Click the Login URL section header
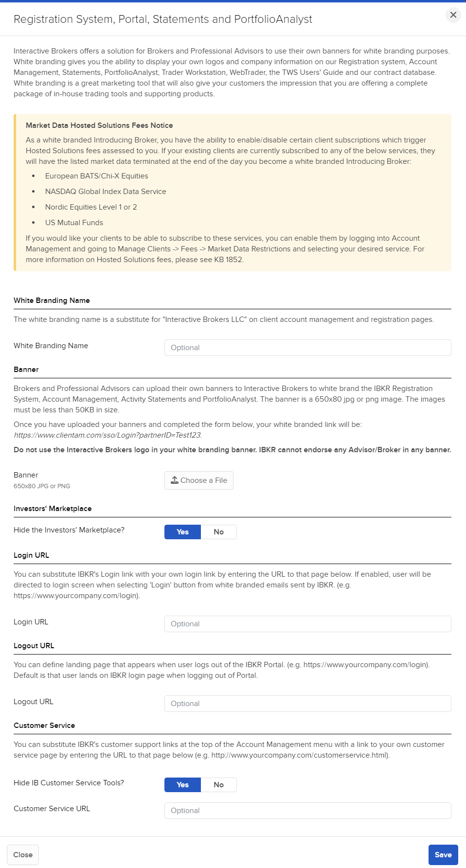Image resolution: width=466 pixels, height=868 pixels. (31, 555)
